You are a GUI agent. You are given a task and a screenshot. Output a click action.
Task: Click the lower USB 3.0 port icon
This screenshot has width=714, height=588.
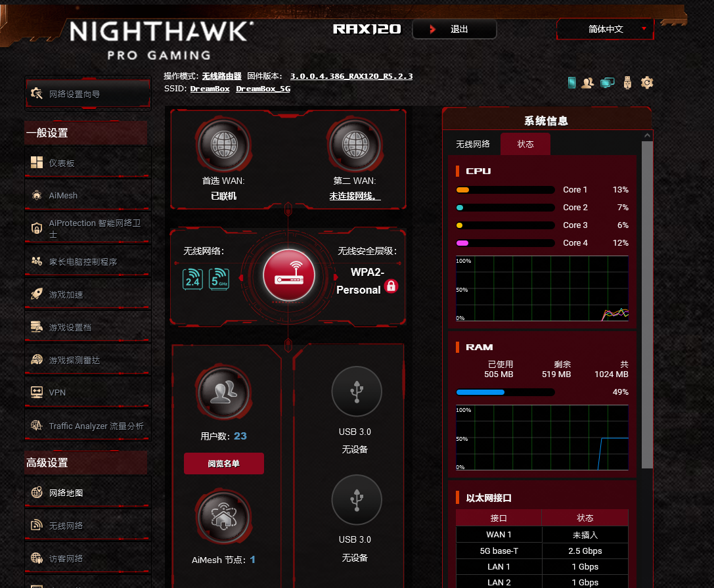357,500
